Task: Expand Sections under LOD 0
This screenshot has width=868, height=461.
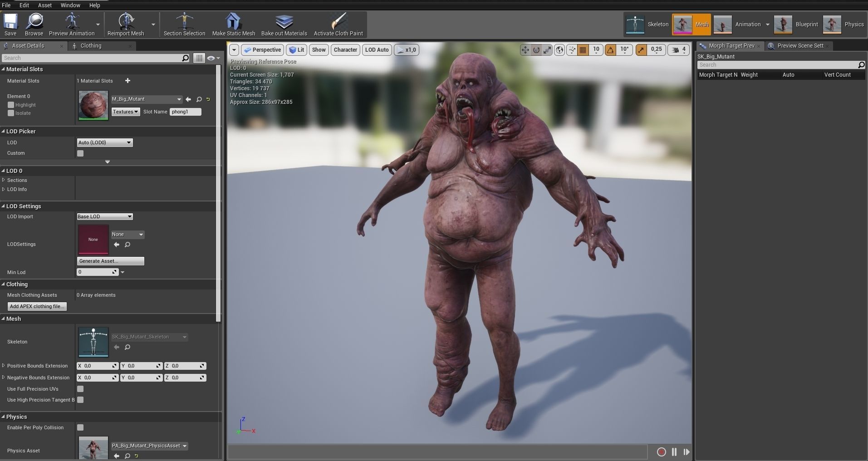Action: click(x=4, y=180)
